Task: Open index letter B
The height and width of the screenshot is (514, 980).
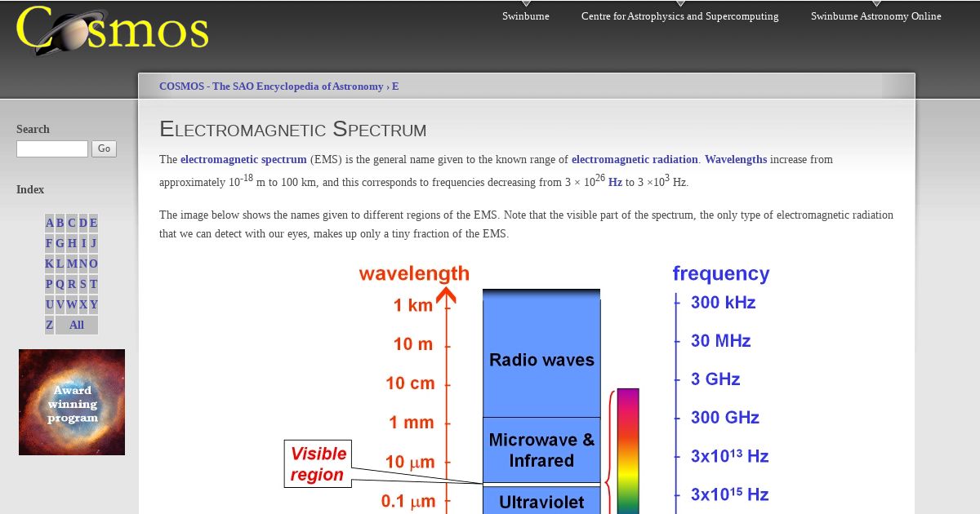Action: point(60,223)
